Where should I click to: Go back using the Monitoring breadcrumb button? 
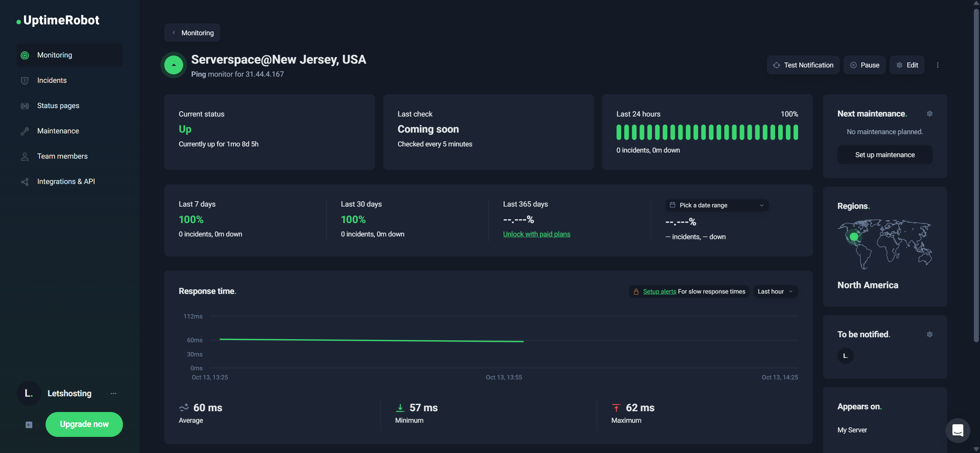(x=192, y=33)
